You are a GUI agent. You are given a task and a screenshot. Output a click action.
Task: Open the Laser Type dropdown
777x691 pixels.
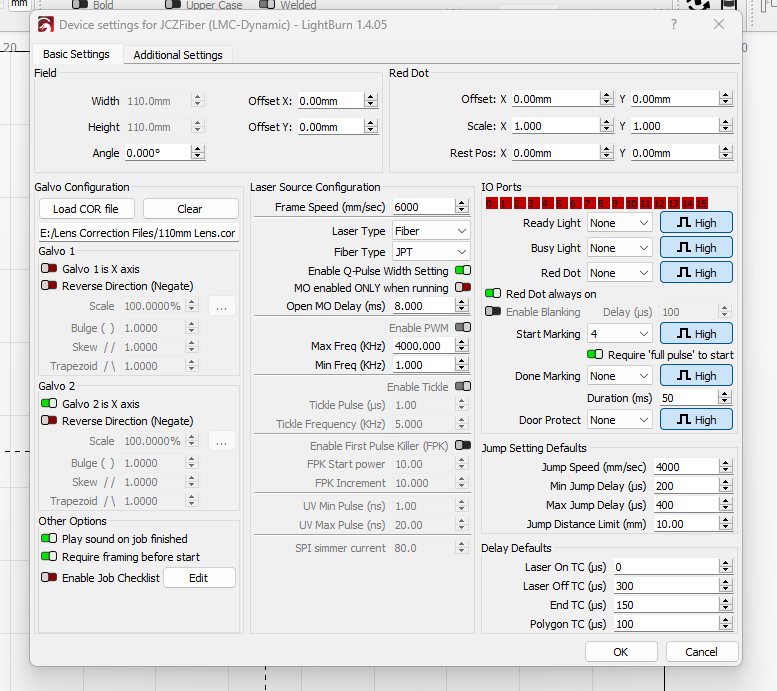tap(431, 231)
